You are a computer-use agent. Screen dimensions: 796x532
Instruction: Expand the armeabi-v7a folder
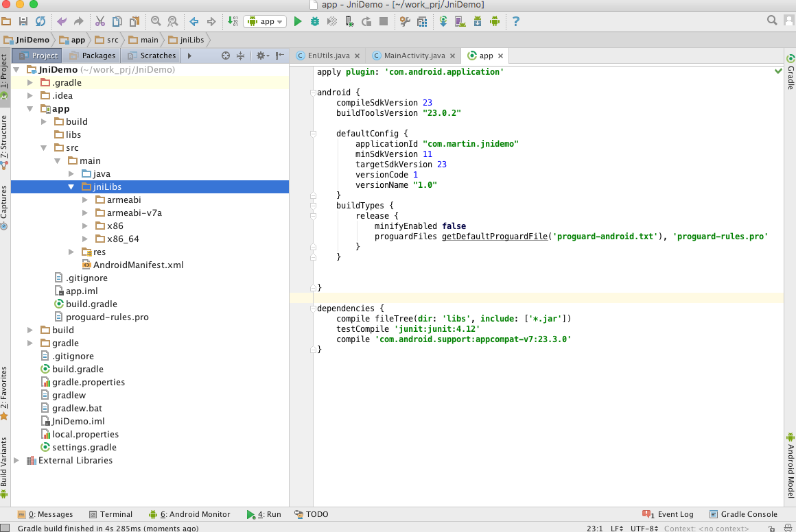[x=84, y=213]
